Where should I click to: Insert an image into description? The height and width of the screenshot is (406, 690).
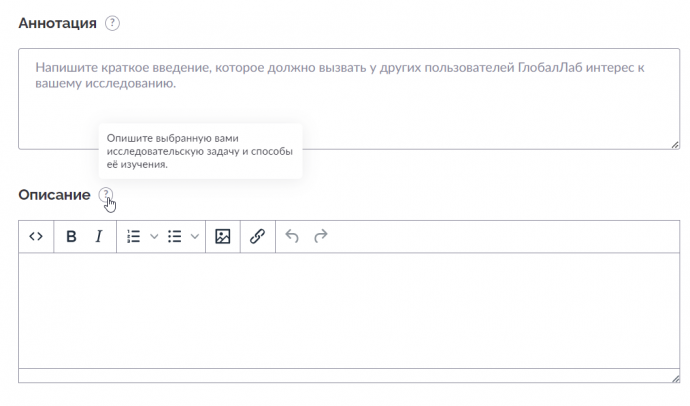tap(223, 237)
